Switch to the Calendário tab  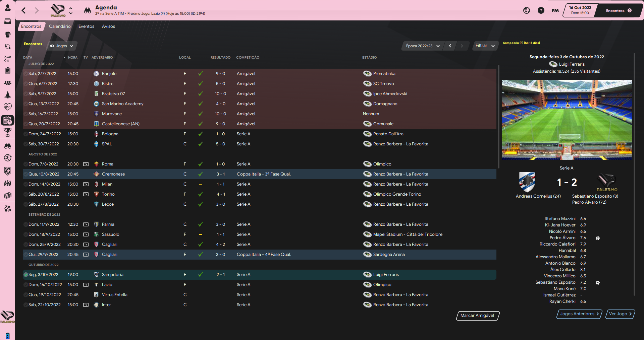point(60,26)
